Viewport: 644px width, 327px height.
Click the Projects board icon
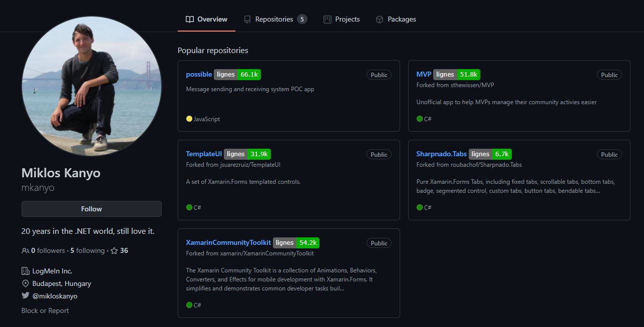click(328, 20)
